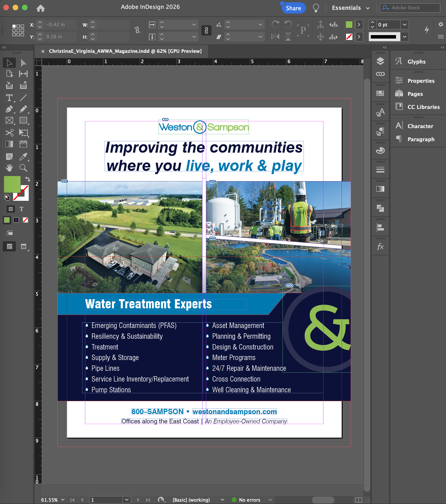Select the Gradient Feather tool

coord(23,144)
